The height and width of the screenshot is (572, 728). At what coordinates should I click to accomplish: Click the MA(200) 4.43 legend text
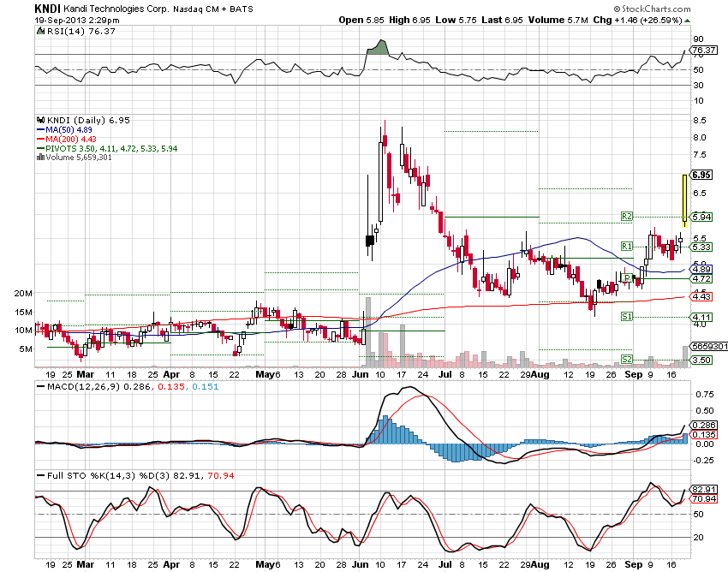pos(71,140)
